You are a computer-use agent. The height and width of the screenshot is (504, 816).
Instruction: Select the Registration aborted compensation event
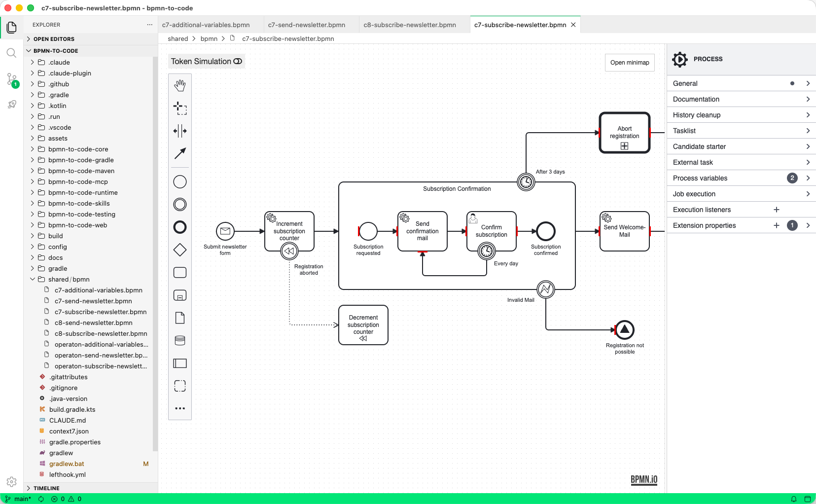(x=289, y=251)
